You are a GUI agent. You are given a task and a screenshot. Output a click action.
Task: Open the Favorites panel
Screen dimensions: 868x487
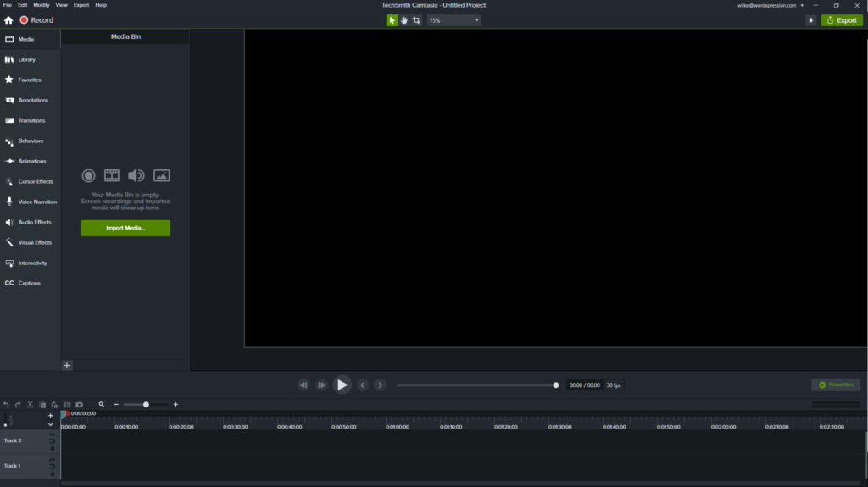(30, 80)
